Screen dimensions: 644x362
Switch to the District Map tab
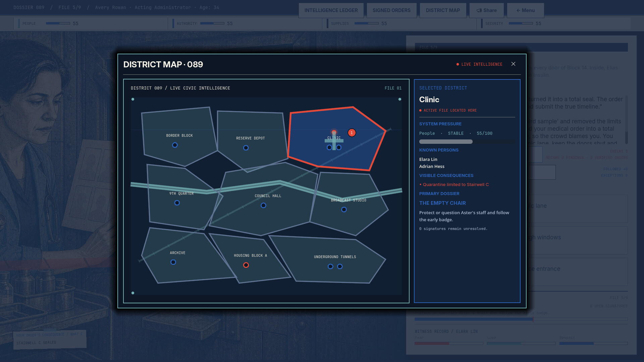coord(443,10)
